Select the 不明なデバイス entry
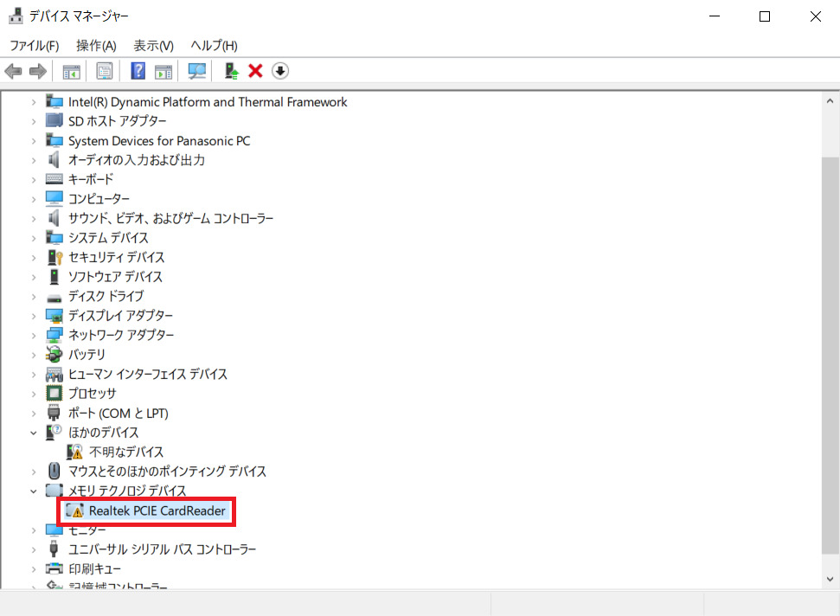Viewport: 840px width, 616px height. point(126,452)
